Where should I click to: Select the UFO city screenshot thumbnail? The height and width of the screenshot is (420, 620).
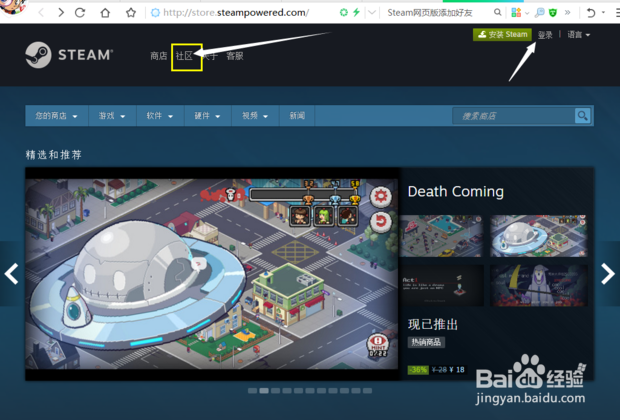click(539, 236)
